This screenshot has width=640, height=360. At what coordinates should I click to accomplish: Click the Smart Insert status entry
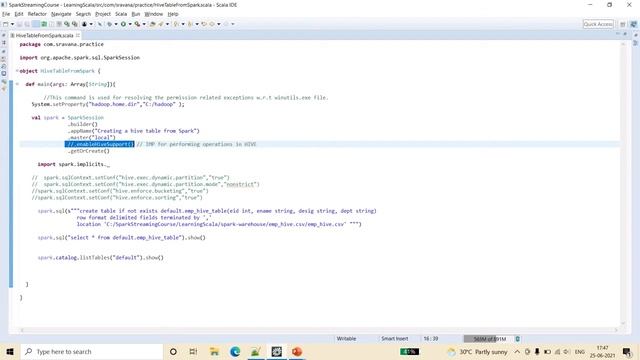(x=395, y=339)
